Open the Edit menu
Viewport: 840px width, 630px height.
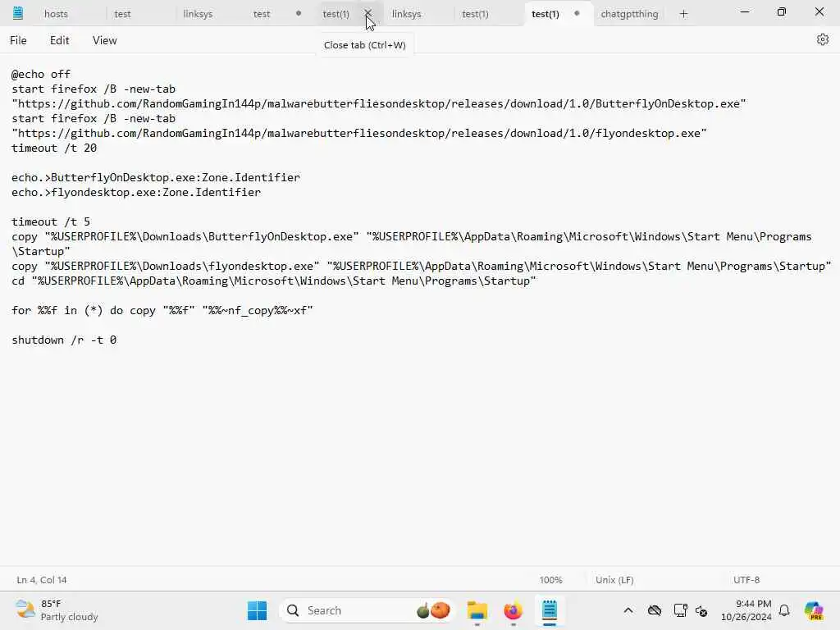coord(59,40)
